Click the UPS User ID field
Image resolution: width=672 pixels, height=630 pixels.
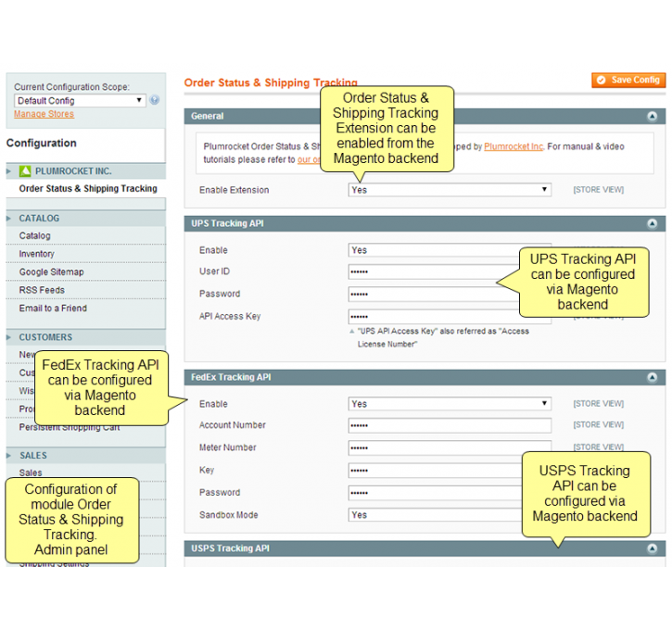pyautogui.click(x=450, y=271)
